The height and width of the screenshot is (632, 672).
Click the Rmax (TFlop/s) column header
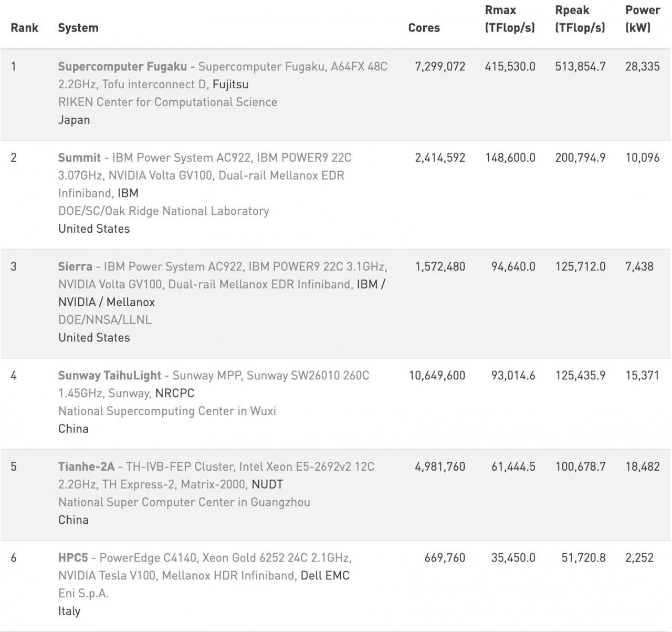coord(510,19)
